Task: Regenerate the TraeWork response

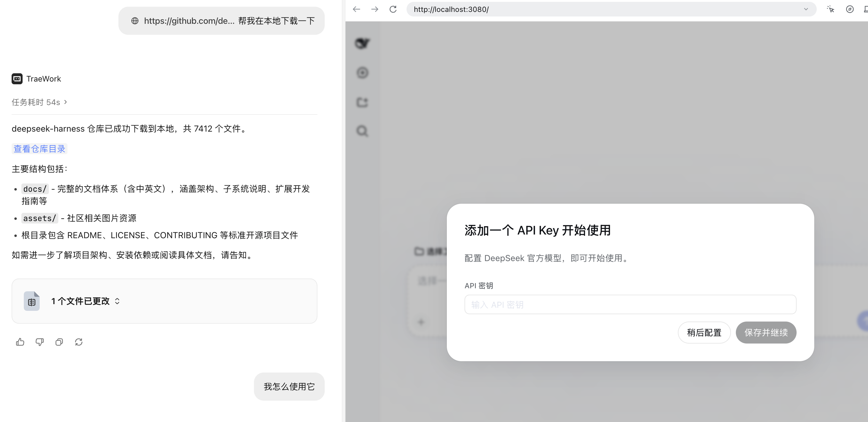Action: tap(79, 342)
